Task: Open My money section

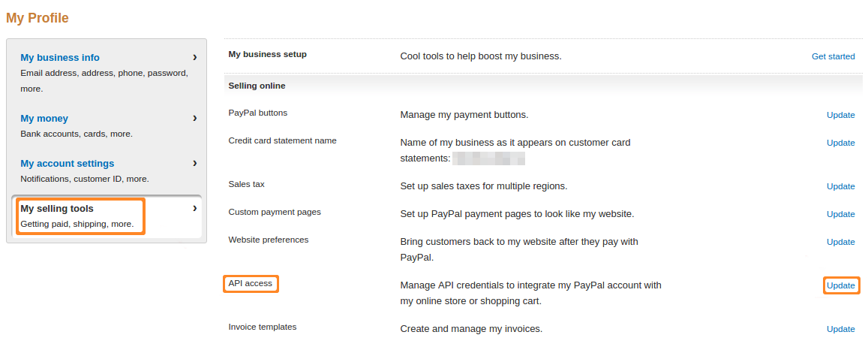Action: 44,119
